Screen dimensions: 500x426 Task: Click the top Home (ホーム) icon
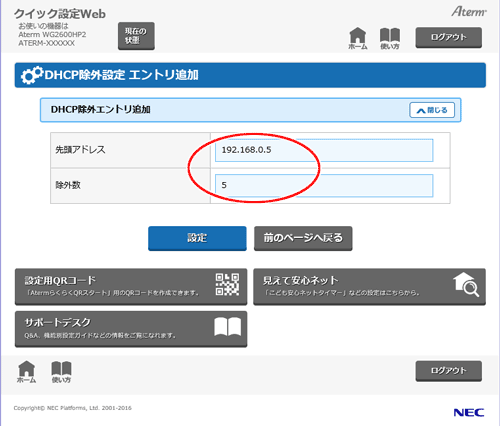pyautogui.click(x=358, y=38)
